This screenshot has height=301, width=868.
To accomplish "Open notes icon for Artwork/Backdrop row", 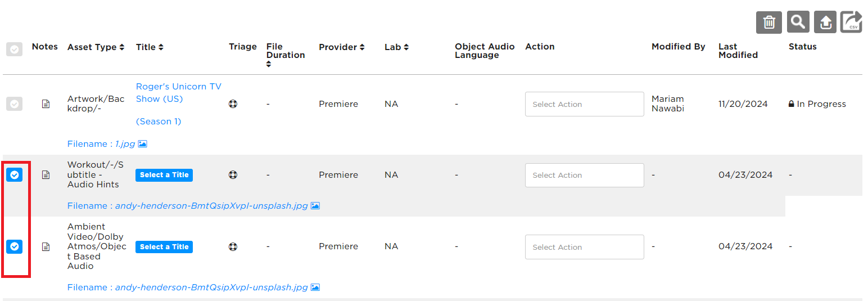I will (46, 104).
